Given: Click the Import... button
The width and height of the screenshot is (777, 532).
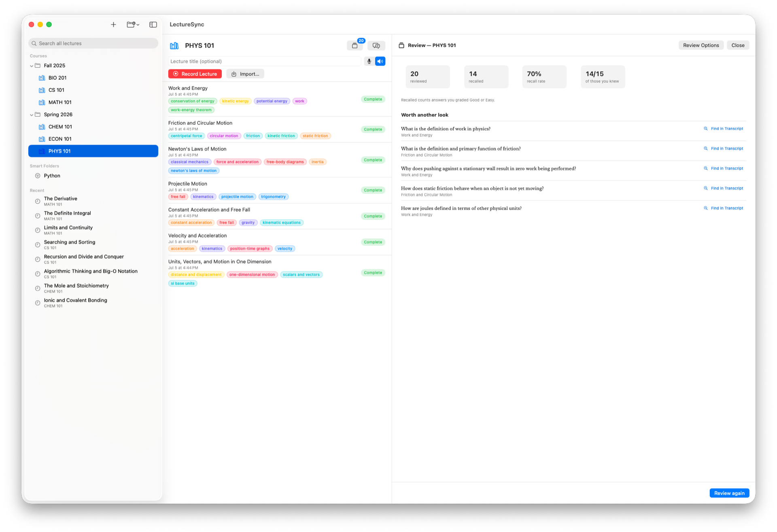Looking at the screenshot, I should click(x=245, y=74).
